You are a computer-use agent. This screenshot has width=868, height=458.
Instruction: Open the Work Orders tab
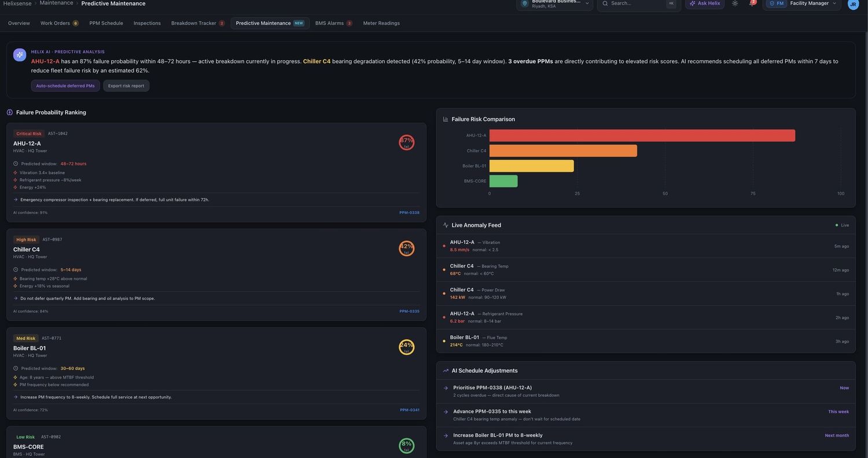point(59,23)
